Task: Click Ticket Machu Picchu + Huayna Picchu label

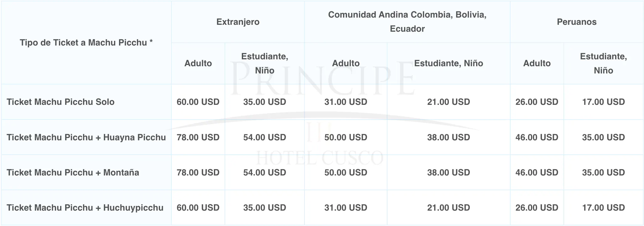Action: 86,137
